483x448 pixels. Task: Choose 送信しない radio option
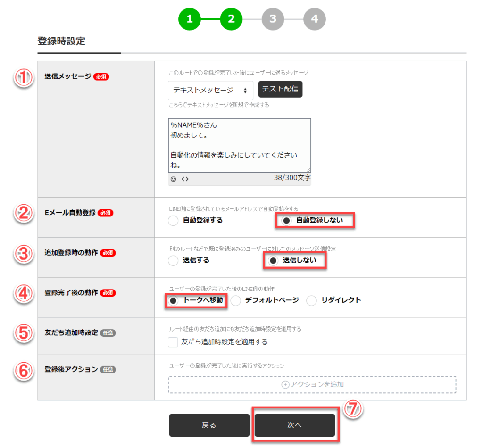click(x=273, y=260)
